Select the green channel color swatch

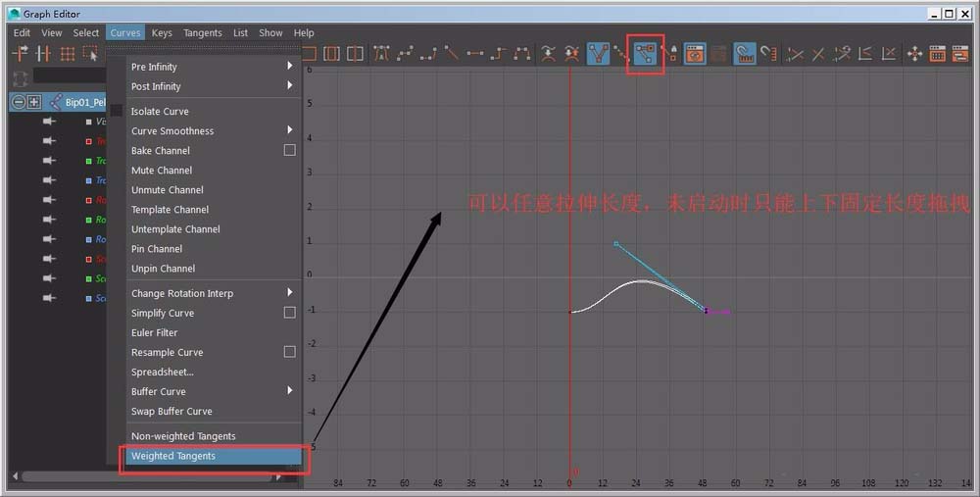(88, 161)
